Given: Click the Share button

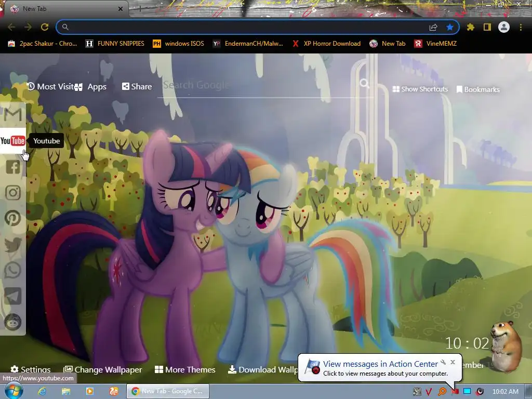Looking at the screenshot, I should 137,87.
